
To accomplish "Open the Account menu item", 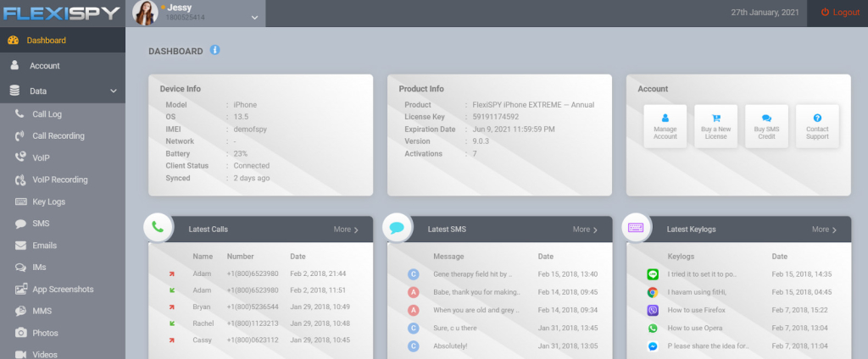I will (63, 65).
